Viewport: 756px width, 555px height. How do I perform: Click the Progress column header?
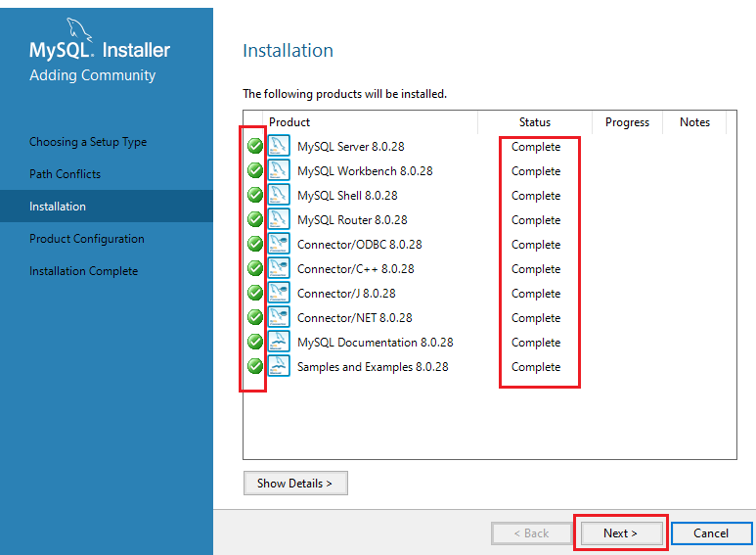tap(627, 122)
